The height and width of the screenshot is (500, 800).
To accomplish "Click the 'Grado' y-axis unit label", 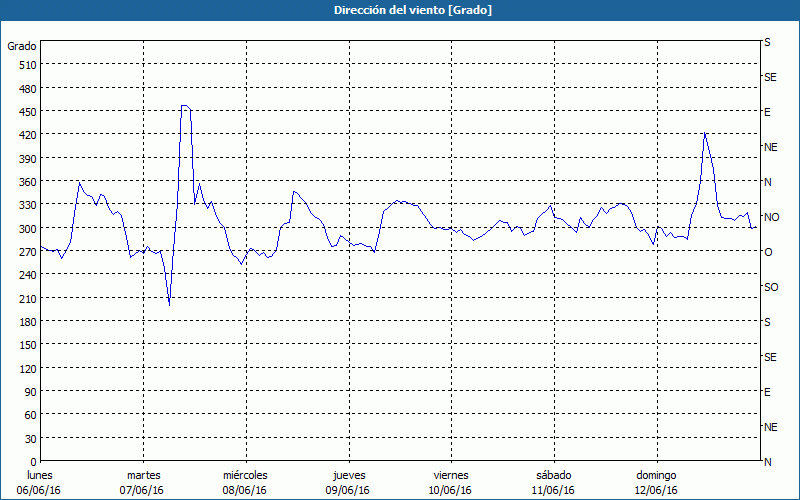I will click(x=22, y=46).
